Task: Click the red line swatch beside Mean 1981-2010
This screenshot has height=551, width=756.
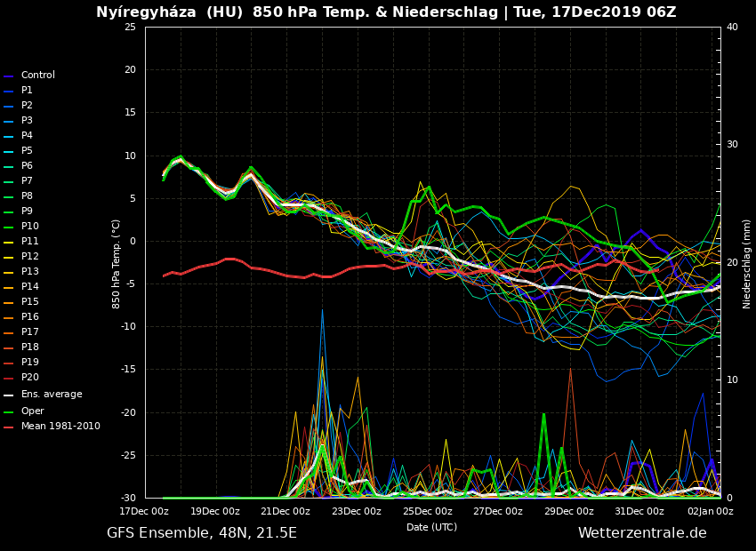Action: coord(9,427)
